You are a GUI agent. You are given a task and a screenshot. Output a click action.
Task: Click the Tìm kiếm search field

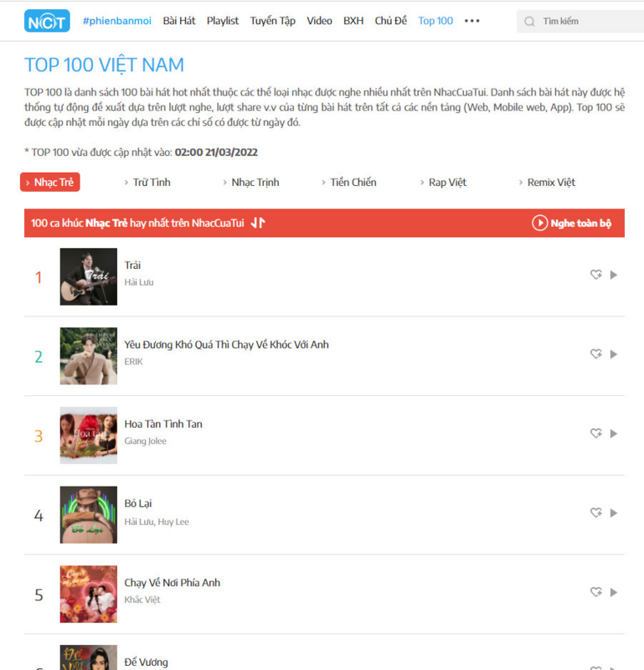pyautogui.click(x=580, y=22)
